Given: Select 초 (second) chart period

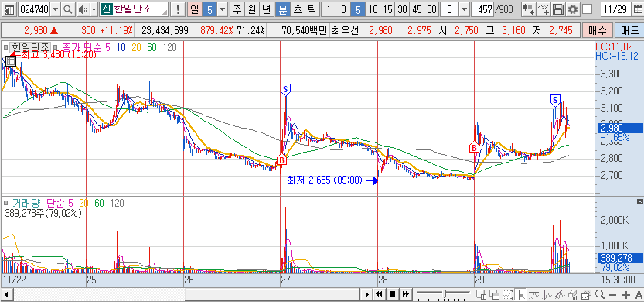Looking at the screenshot, I should coord(297,9).
